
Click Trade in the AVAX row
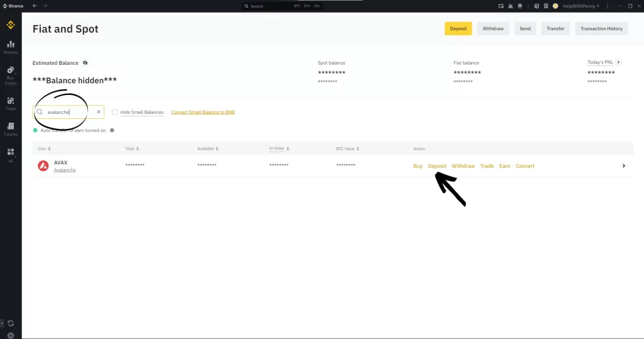(487, 166)
